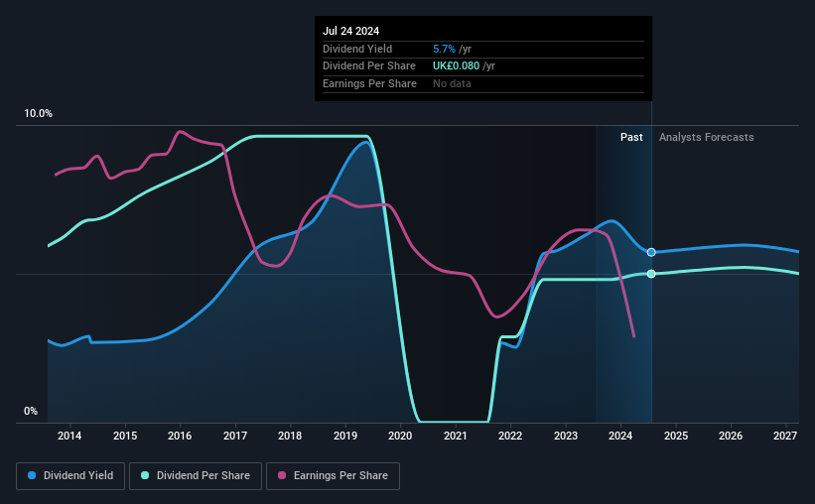Click the blue dot in Dividend Yield legend
Viewport: 815px width, 504px height.
[x=32, y=475]
